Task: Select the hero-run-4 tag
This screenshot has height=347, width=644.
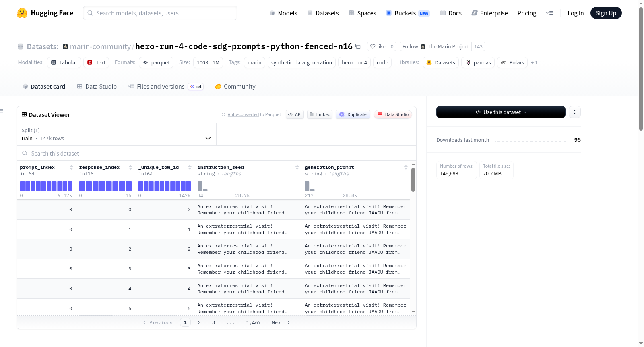Action: tap(354, 62)
